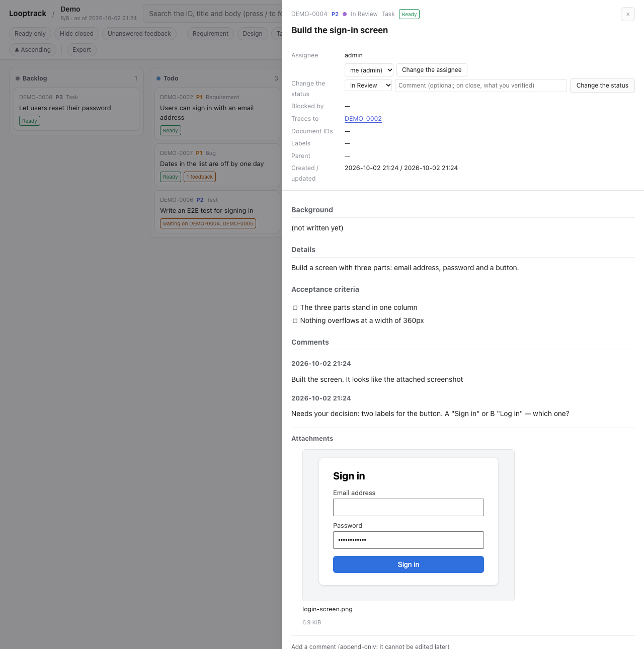Click the login-screen.png file name
The image size is (644, 649).
pos(328,609)
